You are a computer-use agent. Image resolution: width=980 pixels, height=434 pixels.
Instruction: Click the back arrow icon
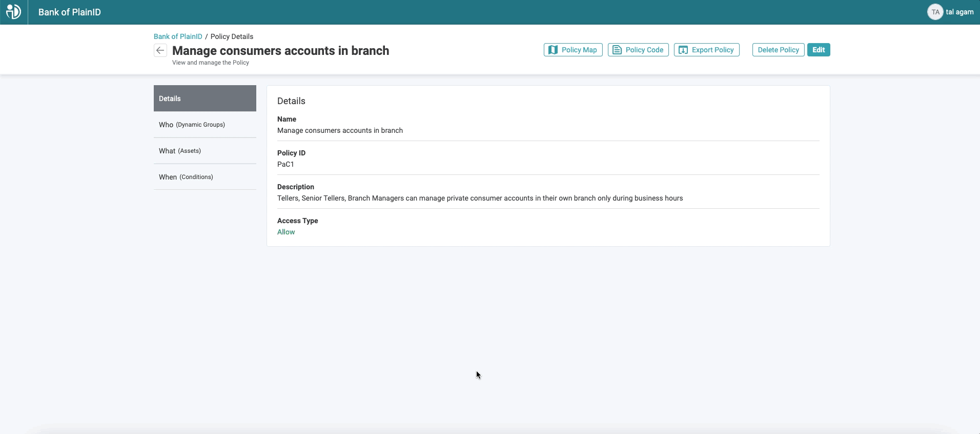[x=160, y=50]
